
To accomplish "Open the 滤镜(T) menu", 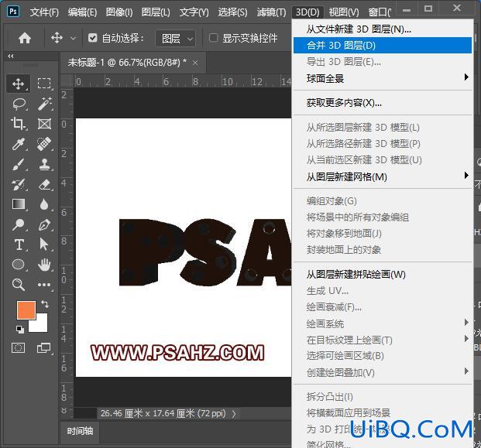I will point(272,12).
